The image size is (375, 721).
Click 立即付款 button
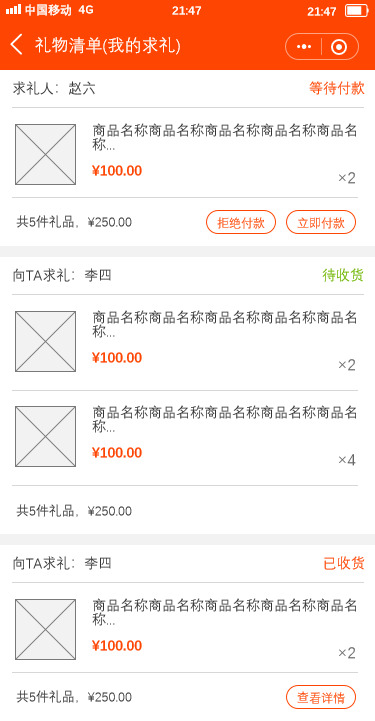(x=321, y=223)
